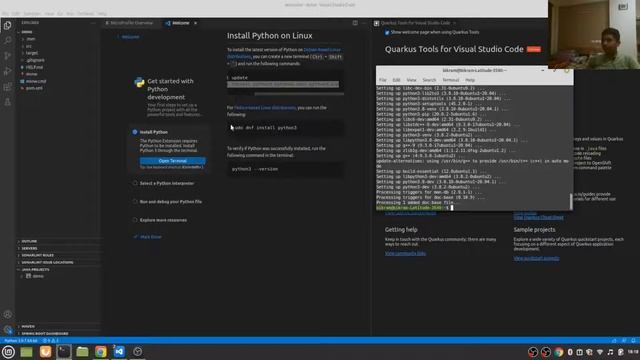The height and width of the screenshot is (360, 640).
Task: Open the Terminal window's File menu
Action: (x=382, y=80)
